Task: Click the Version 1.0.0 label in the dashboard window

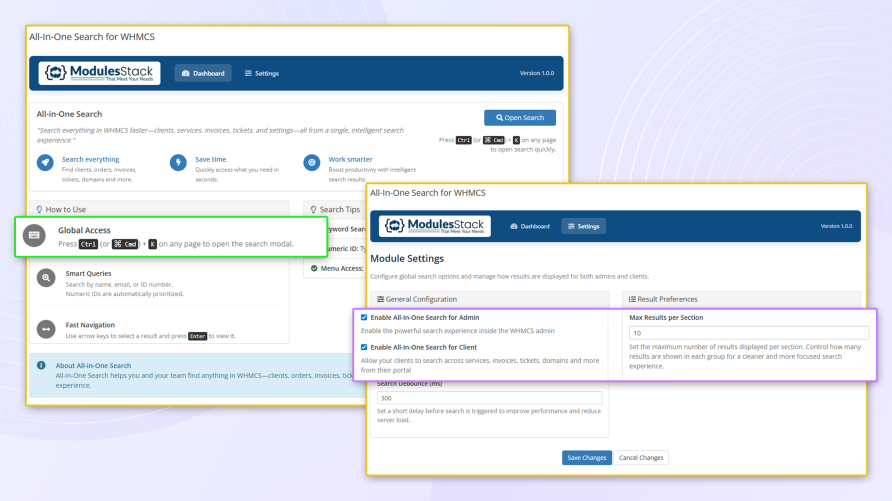Action: tap(536, 73)
